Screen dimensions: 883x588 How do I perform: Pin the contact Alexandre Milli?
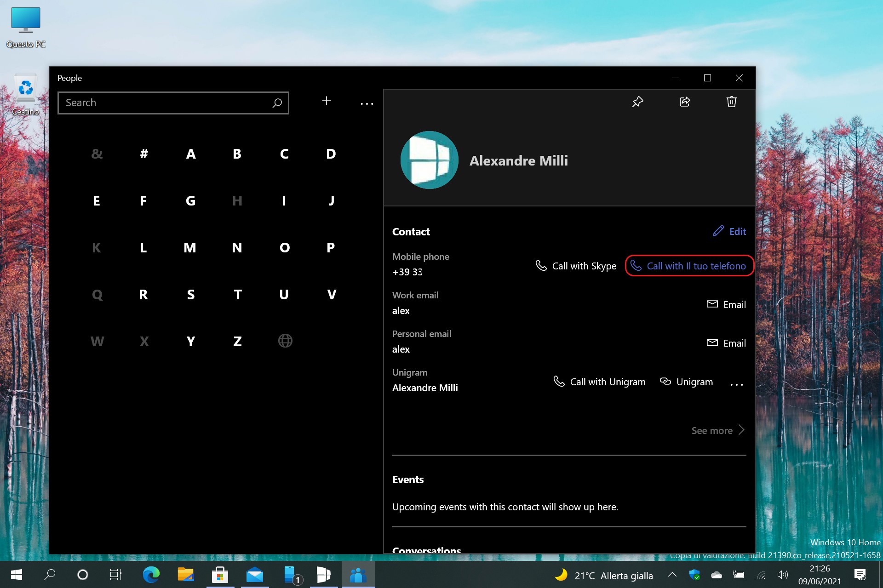pos(637,102)
